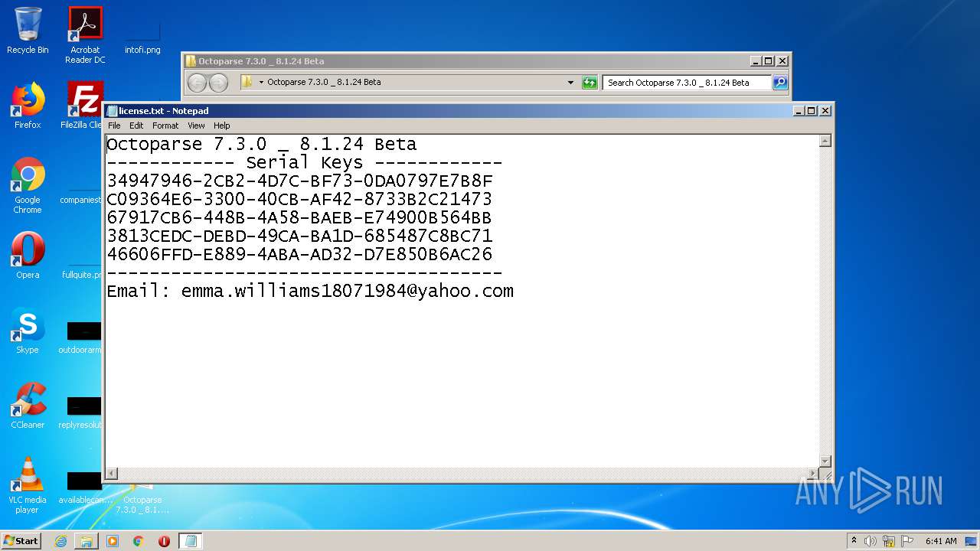Click Notepad vertical scrollbar up arrow
980x551 pixels.
pos(825,141)
